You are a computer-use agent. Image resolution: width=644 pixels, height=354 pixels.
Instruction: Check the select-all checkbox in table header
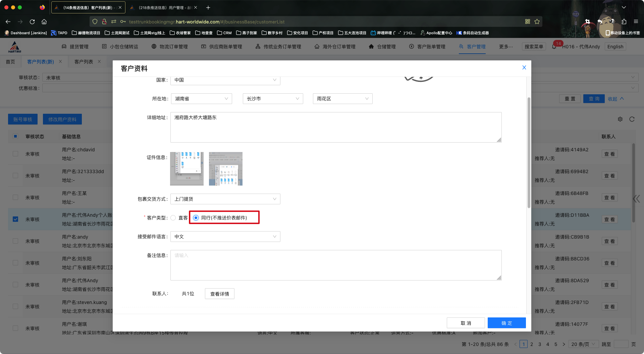pos(15,136)
